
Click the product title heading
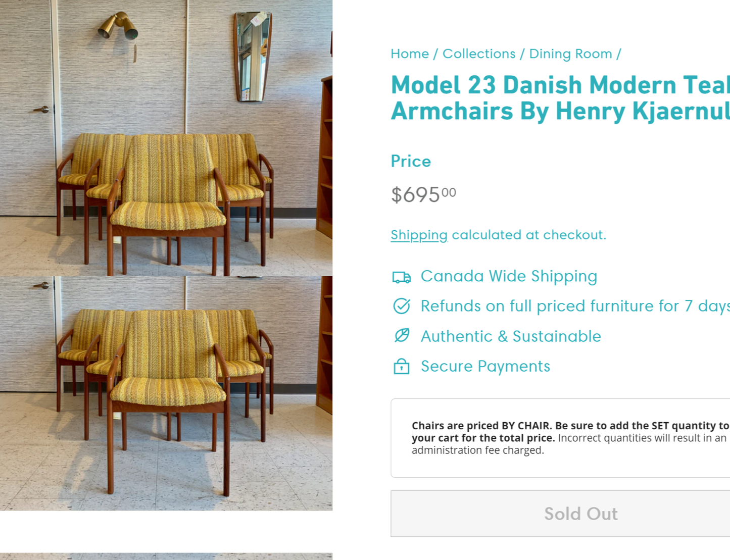(x=560, y=98)
